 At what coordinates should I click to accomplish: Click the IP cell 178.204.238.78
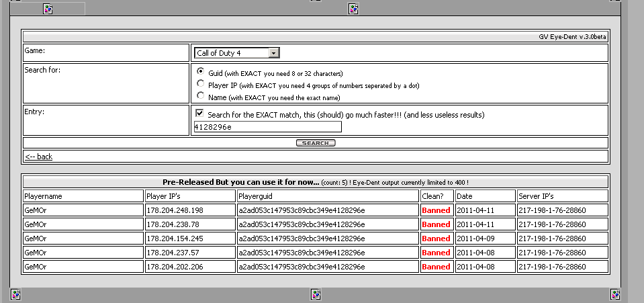191,224
